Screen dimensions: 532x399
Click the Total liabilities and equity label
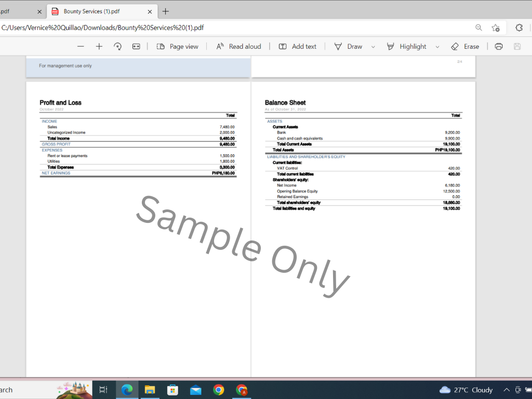pos(294,208)
